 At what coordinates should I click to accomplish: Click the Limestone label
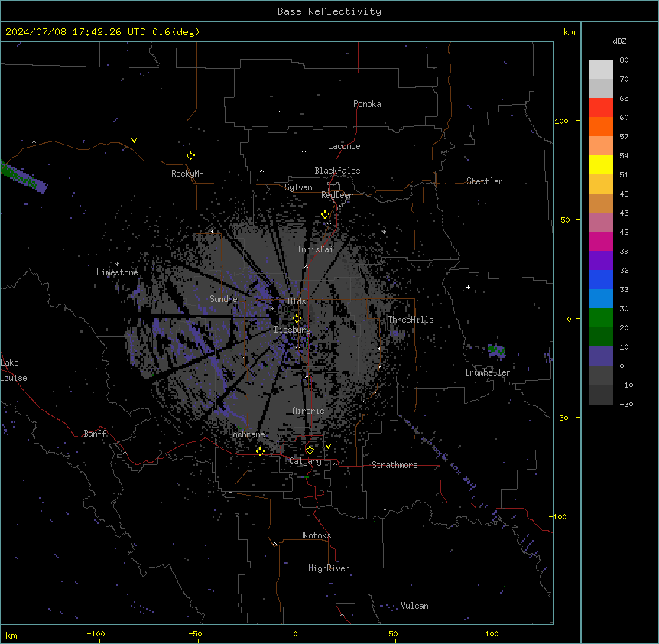tap(117, 272)
